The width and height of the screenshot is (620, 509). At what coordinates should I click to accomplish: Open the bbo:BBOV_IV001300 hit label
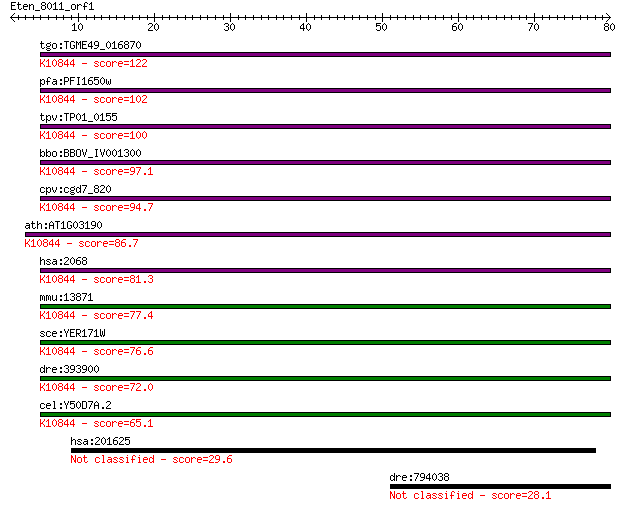90,153
